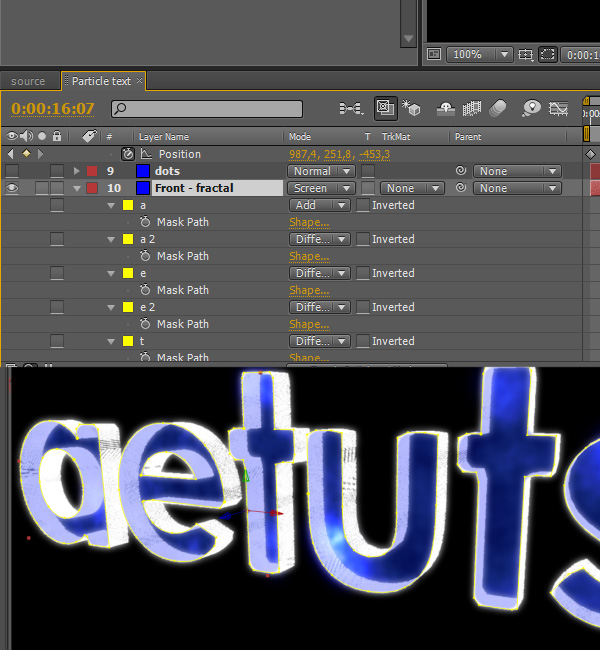
Task: Collapse mask a properties triangle
Action: pos(111,206)
